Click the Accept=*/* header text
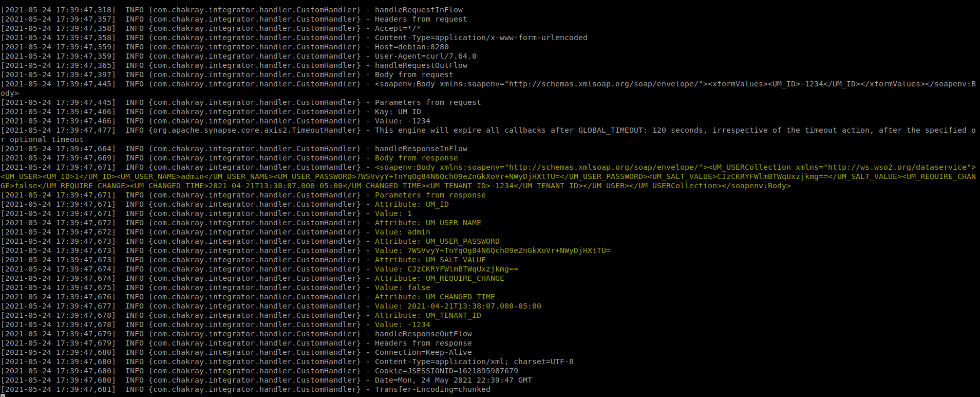The width and height of the screenshot is (980, 397). tap(398, 28)
